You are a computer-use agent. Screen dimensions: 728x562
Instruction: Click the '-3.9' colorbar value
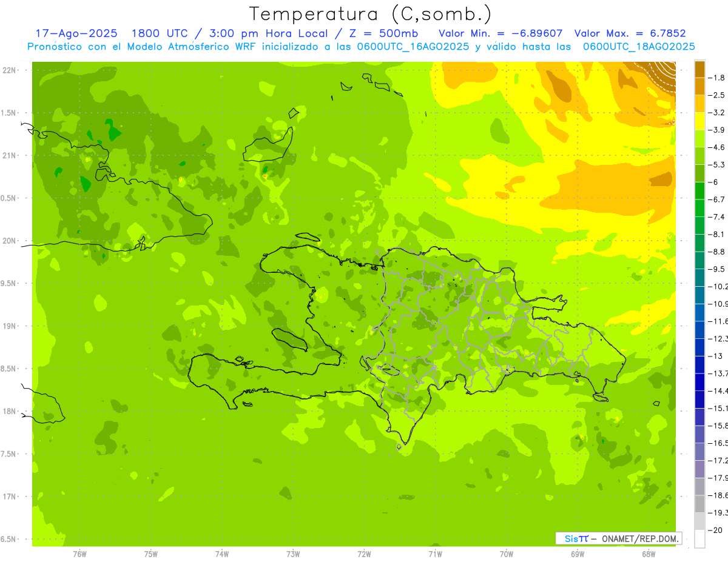[x=717, y=130]
